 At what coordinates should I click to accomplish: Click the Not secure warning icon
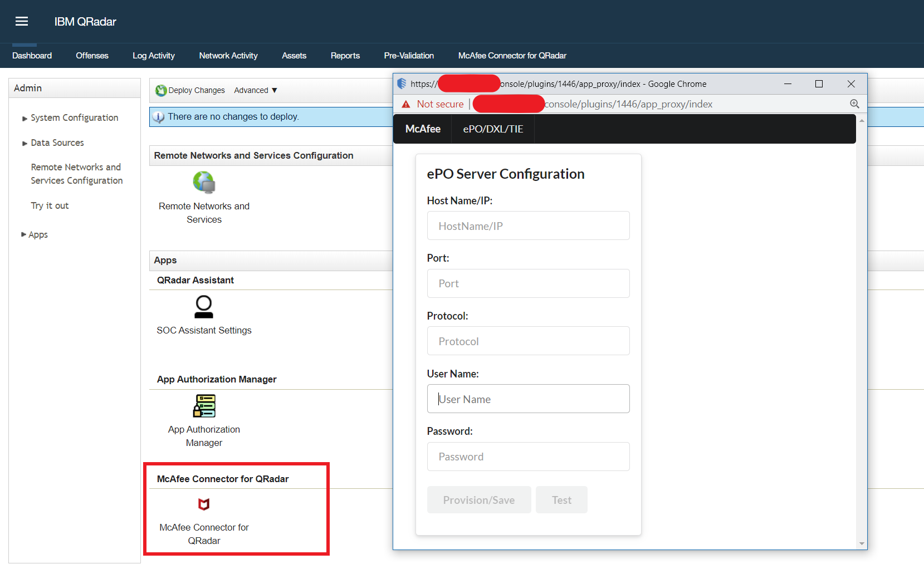(x=406, y=104)
